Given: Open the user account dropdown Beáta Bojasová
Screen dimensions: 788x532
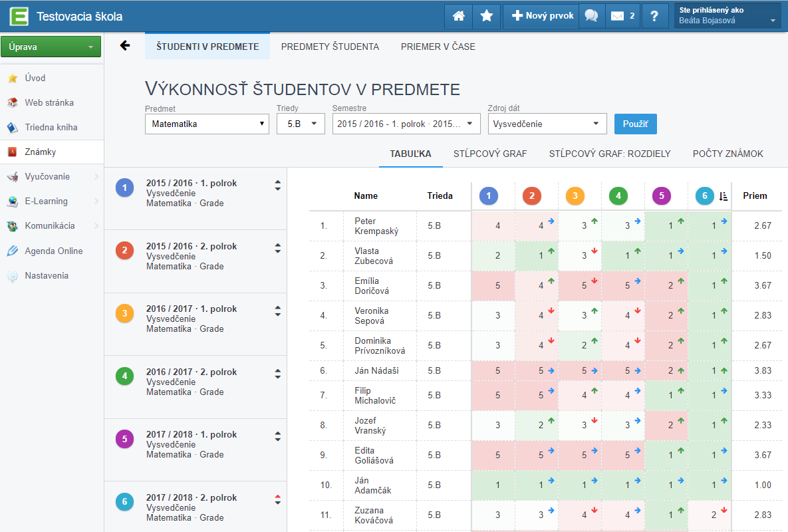Looking at the screenshot, I should 727,16.
